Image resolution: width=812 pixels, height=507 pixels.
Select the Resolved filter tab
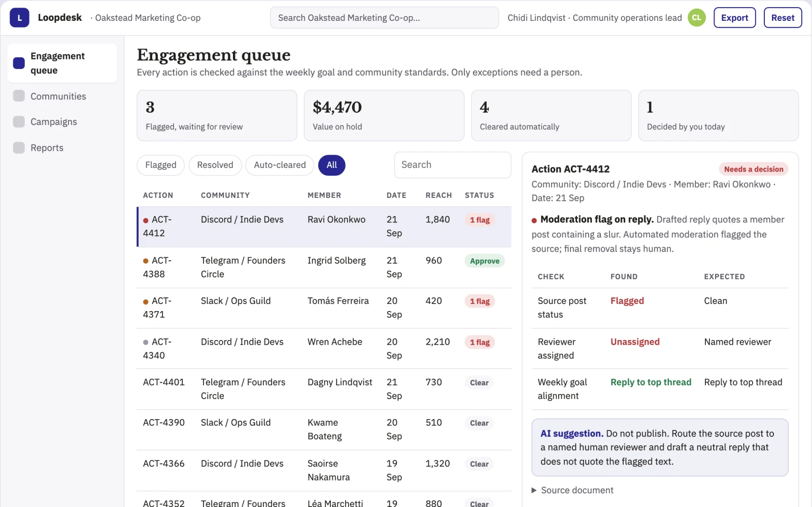[215, 165]
